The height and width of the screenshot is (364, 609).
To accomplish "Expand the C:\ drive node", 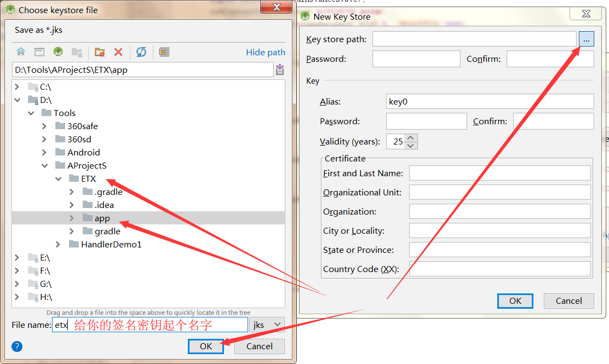I will (16, 86).
